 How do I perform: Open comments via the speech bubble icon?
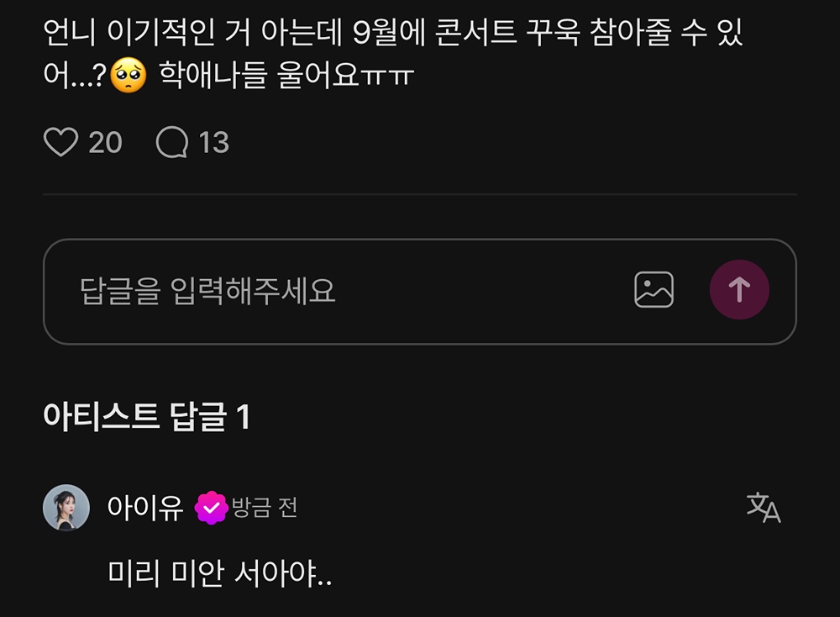(172, 142)
